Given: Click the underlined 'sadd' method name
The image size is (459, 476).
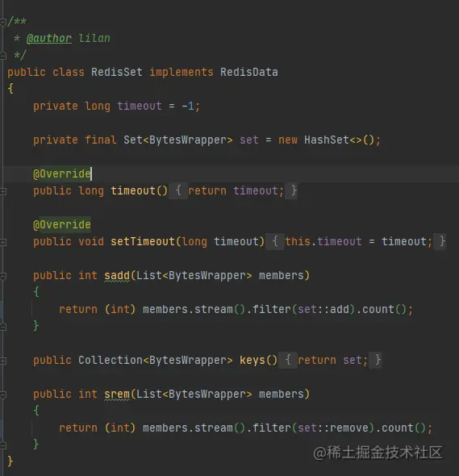Looking at the screenshot, I should (x=117, y=276).
